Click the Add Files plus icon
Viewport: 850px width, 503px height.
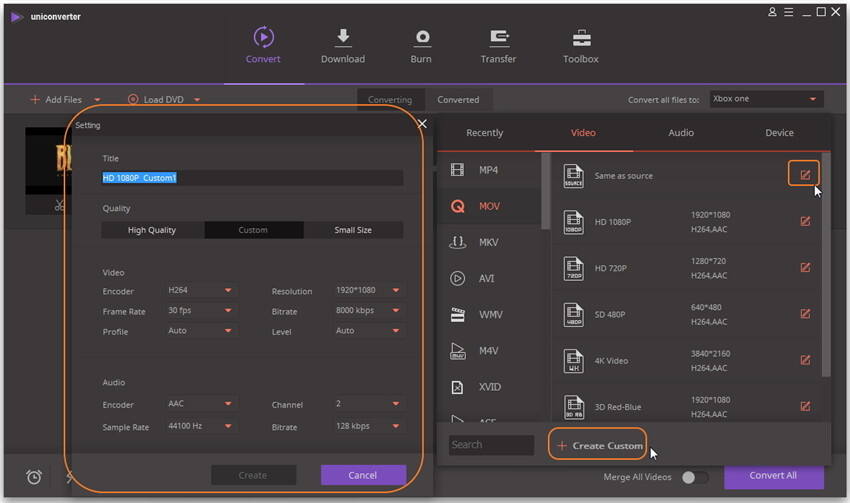[x=35, y=99]
